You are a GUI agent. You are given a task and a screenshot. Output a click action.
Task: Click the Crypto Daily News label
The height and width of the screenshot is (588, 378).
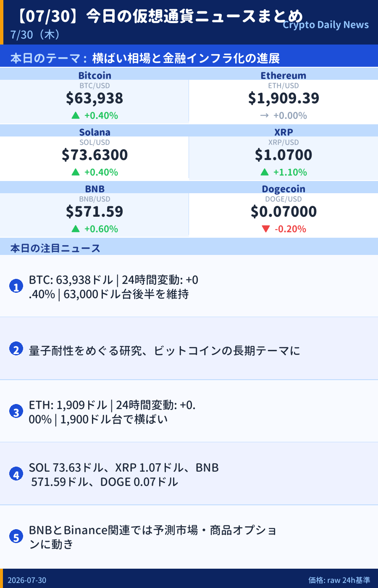click(x=325, y=25)
